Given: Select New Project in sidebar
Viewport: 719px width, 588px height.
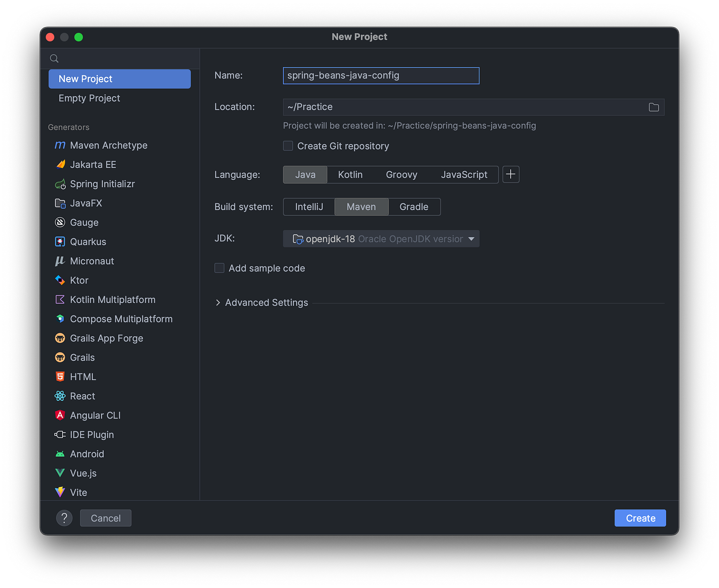Looking at the screenshot, I should coord(120,79).
